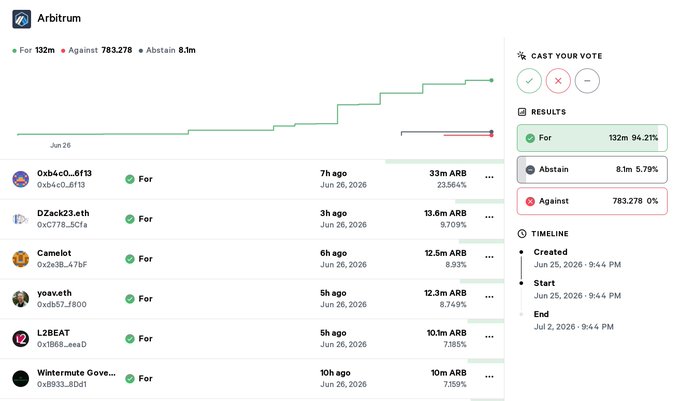Viewport: 680px width, 401px height.
Task: Select the For result bar
Action: coord(592,138)
